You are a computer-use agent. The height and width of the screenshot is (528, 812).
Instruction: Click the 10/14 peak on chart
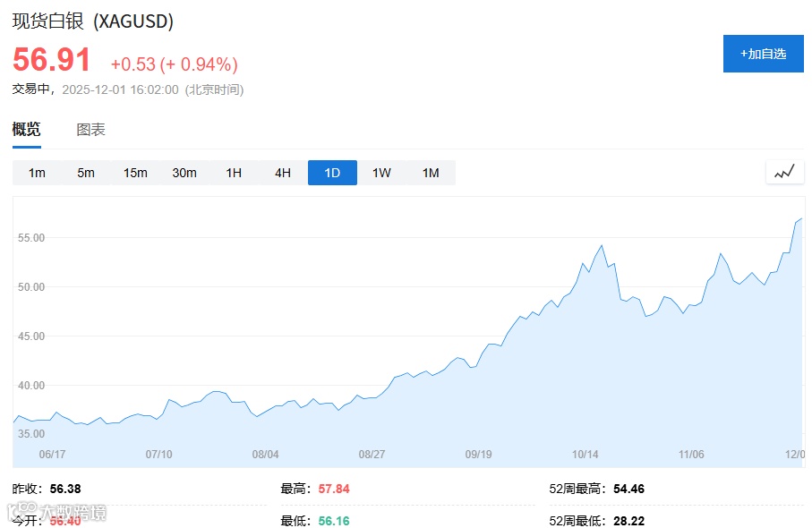click(602, 245)
